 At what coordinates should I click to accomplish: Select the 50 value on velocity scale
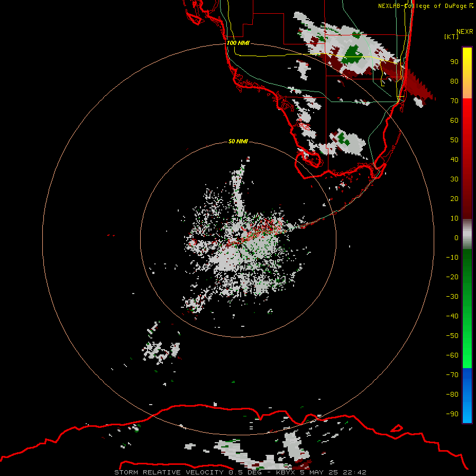point(454,140)
